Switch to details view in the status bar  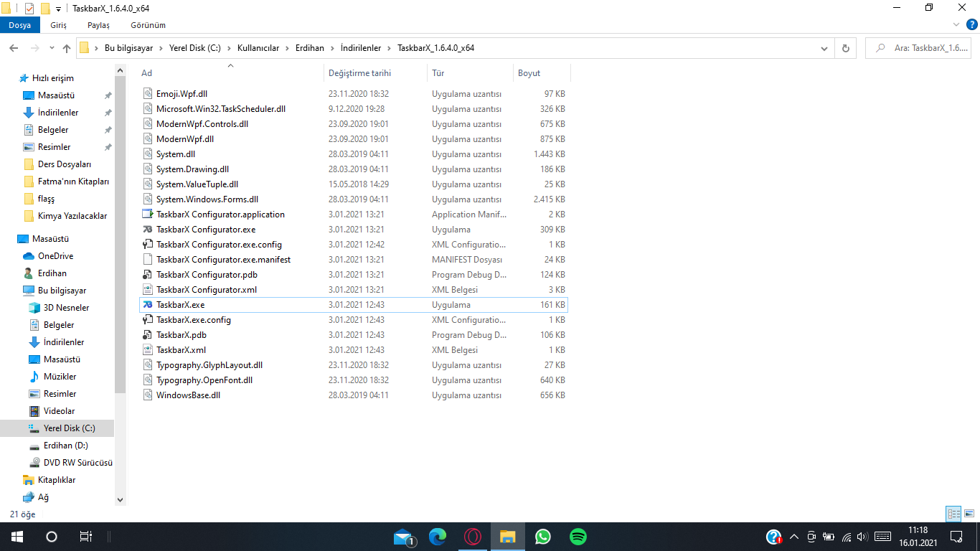point(953,514)
